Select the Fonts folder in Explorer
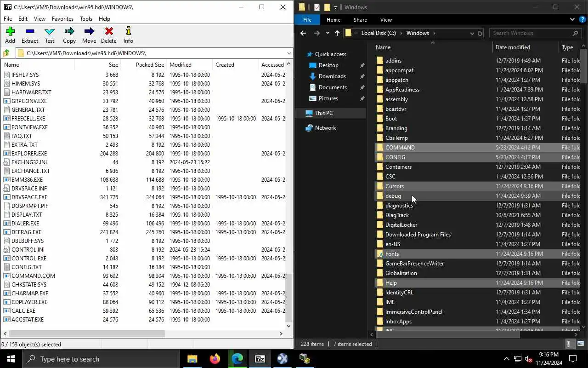 coord(477,254)
